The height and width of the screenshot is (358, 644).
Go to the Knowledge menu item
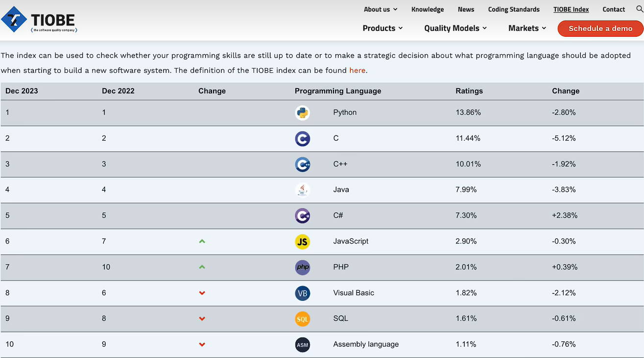tap(428, 9)
